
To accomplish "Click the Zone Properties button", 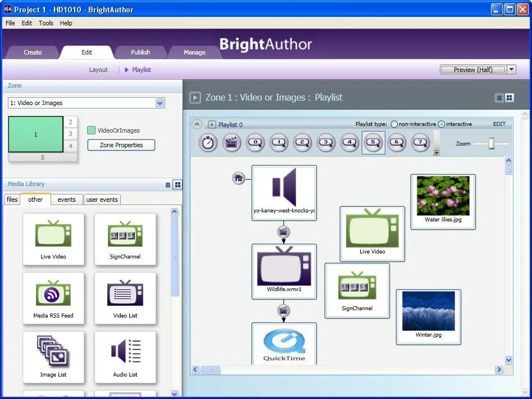I will (x=121, y=145).
